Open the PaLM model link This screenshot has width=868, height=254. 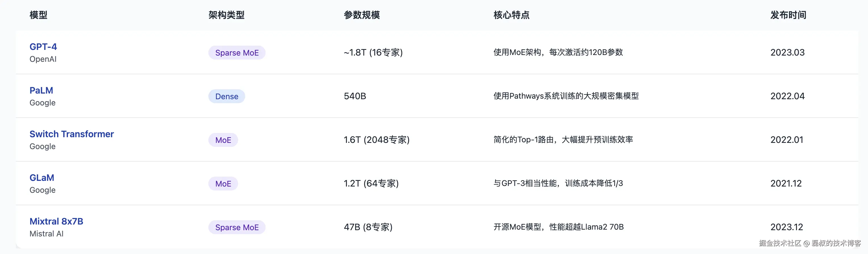click(41, 90)
